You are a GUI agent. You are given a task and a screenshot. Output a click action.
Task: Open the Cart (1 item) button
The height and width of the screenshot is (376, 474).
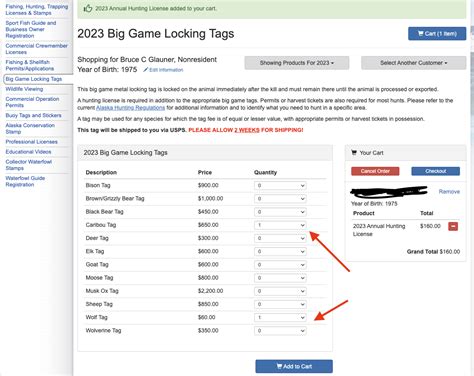point(437,34)
